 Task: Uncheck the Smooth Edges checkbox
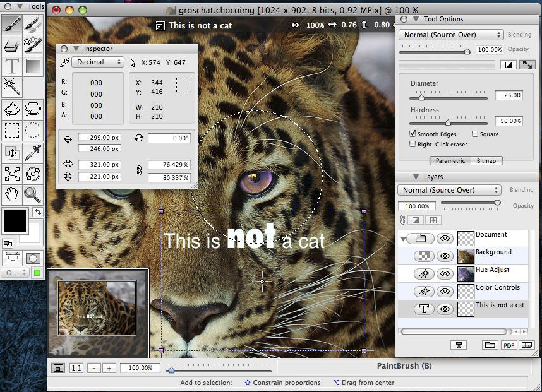(413, 134)
